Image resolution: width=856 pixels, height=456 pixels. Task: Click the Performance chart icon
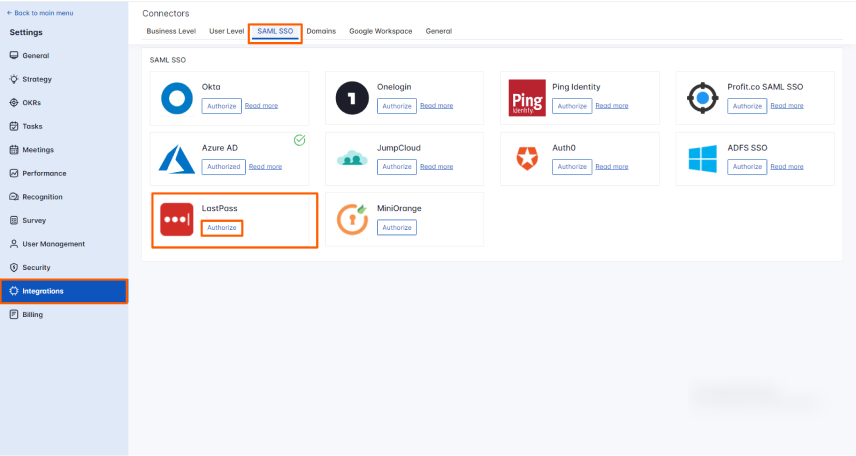pos(14,173)
